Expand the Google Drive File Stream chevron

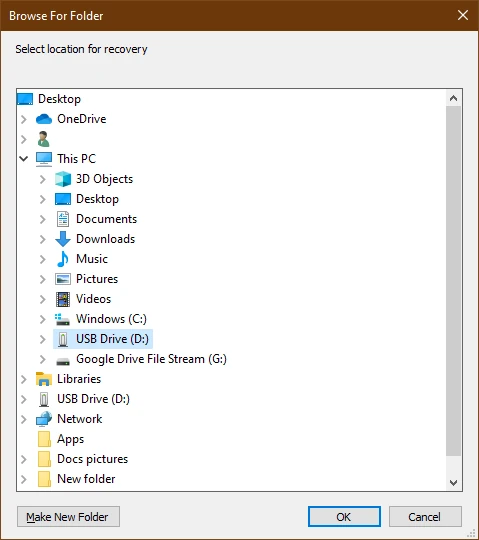coord(42,359)
